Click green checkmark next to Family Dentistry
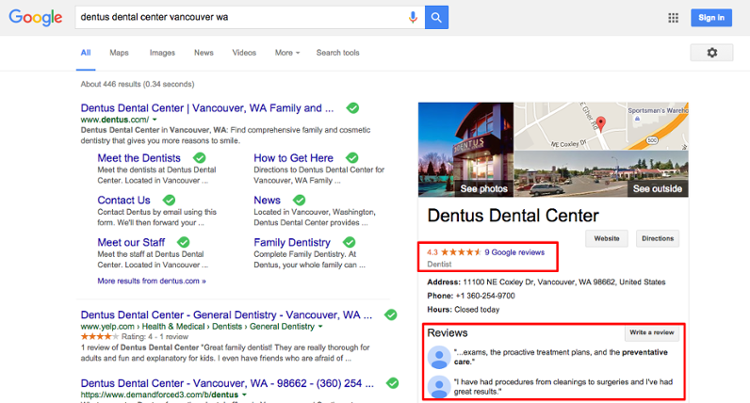Screen dimensions: 750x403 point(349,242)
